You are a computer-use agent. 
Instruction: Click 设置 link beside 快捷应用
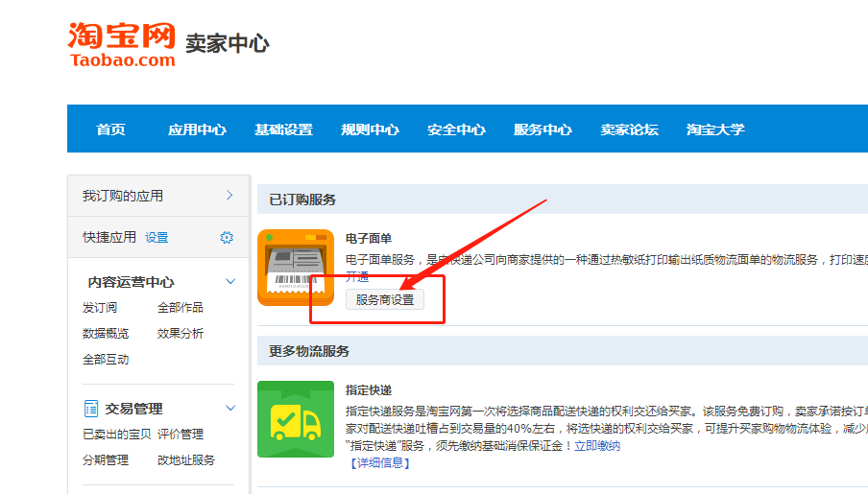pos(157,237)
